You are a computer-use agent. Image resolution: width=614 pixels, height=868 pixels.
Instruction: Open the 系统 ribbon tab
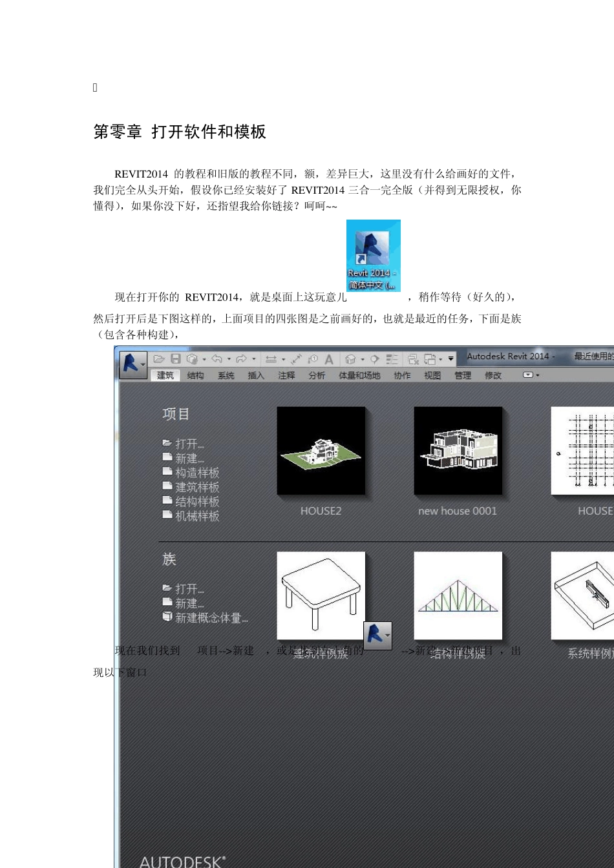pos(226,375)
